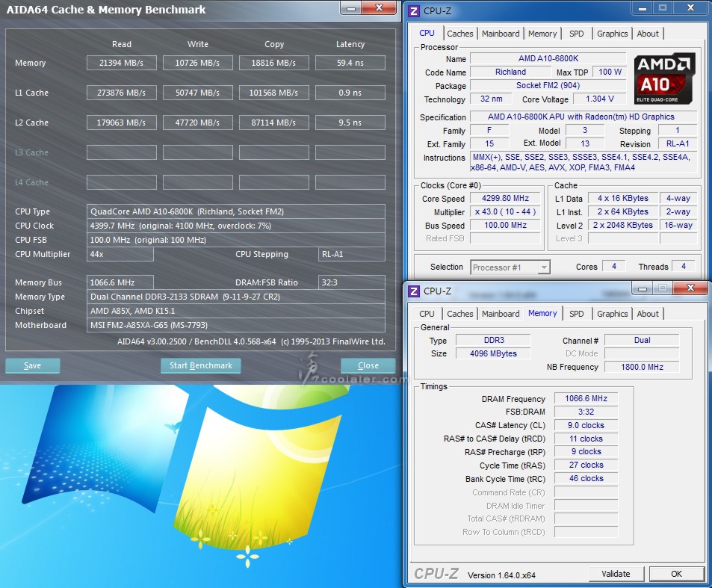This screenshot has width=712, height=588.
Task: Open the Processor #1 selection dropdown
Action: click(510, 267)
